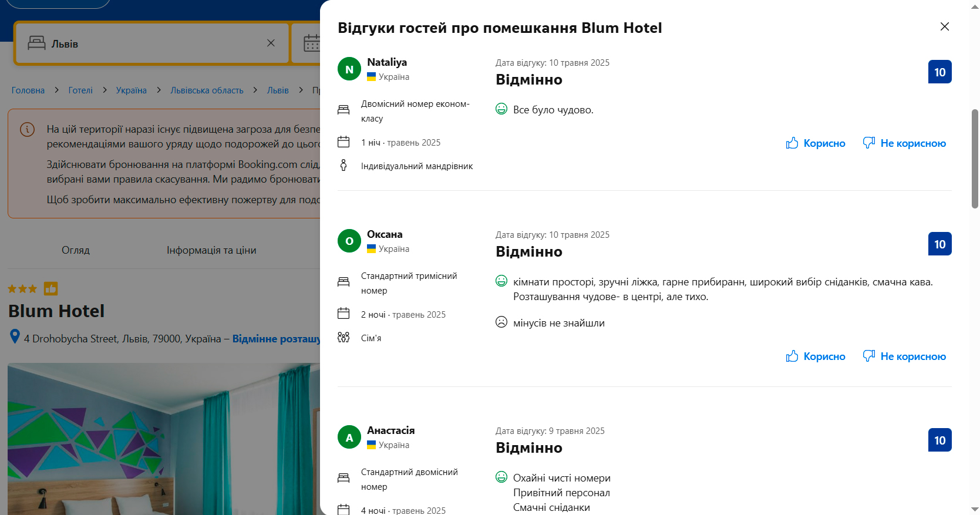Click the bed icon in the Львів search box
This screenshot has height=515, width=980.
click(x=36, y=43)
